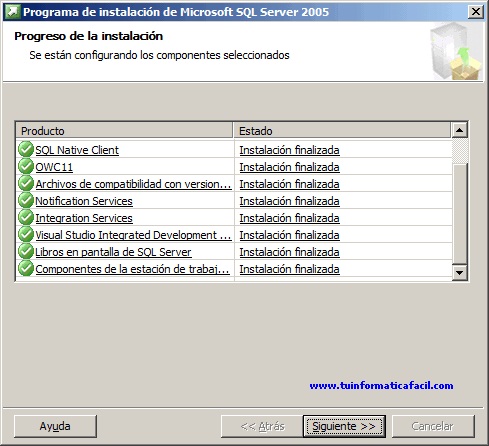Image resolution: width=489 pixels, height=446 pixels.
Task: Click the installer icon in the title bar
Action: 13,12
